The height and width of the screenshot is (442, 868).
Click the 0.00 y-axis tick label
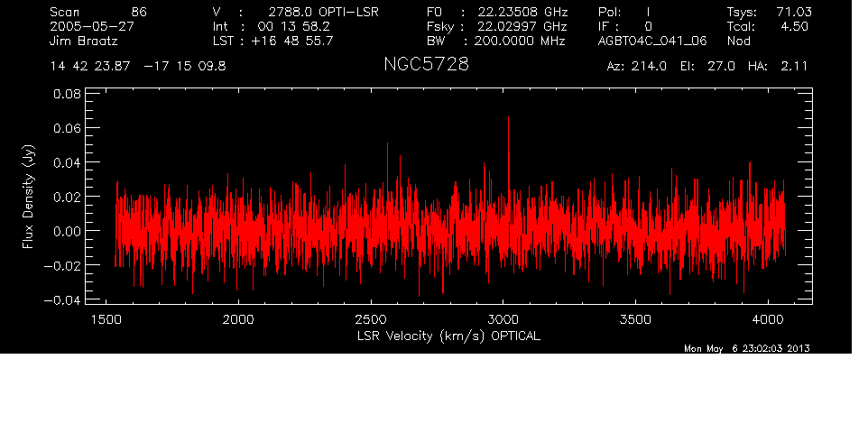pyautogui.click(x=67, y=231)
